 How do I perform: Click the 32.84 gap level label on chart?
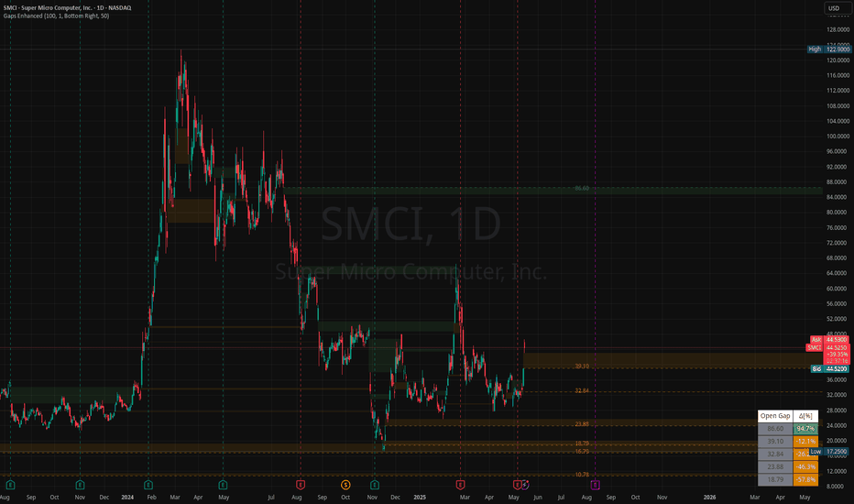[x=582, y=390]
